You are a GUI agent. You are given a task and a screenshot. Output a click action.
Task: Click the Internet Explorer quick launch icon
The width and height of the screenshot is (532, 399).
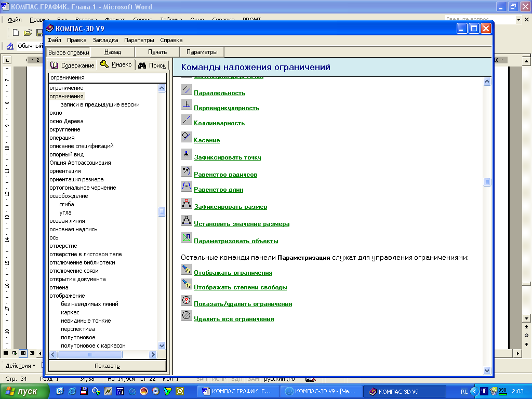(x=72, y=391)
